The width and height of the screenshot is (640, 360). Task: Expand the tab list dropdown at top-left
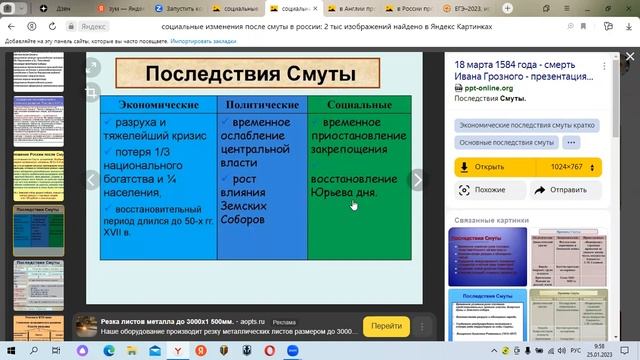pyautogui.click(x=21, y=8)
